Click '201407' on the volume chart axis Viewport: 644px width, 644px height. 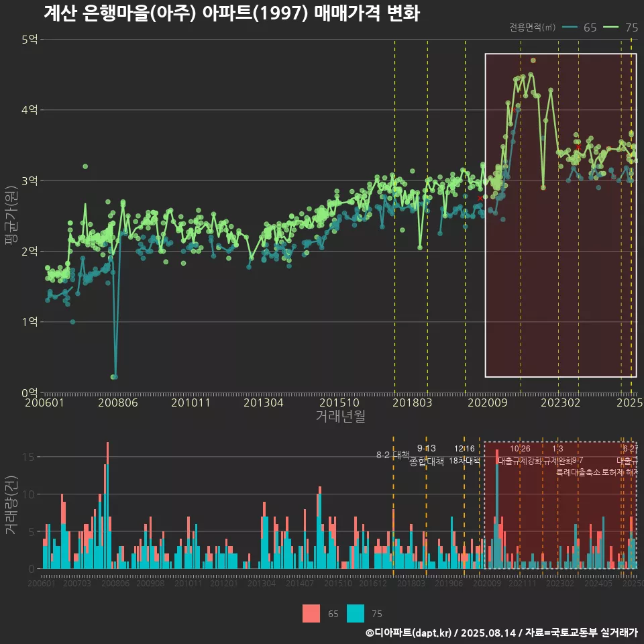tap(300, 583)
